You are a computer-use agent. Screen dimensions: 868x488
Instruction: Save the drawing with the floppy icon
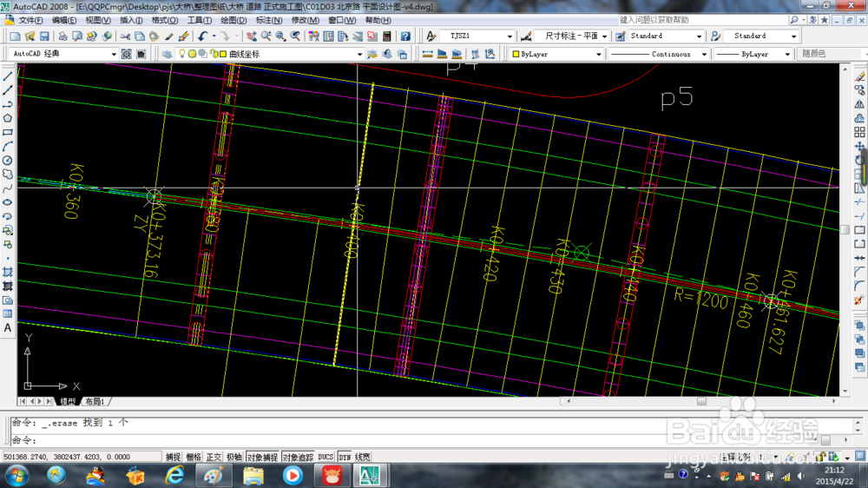point(44,36)
